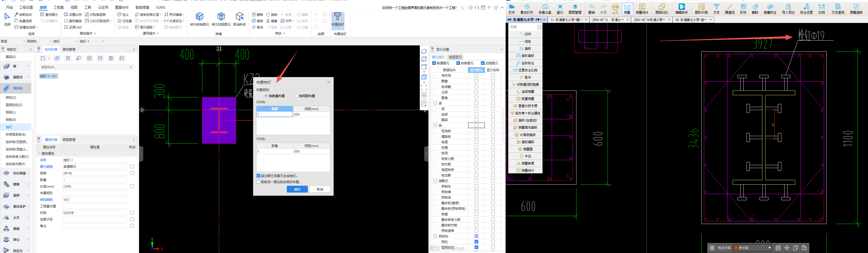
Task: Open the 栓钉-1 component dropdown
Action: tap(92, 41)
